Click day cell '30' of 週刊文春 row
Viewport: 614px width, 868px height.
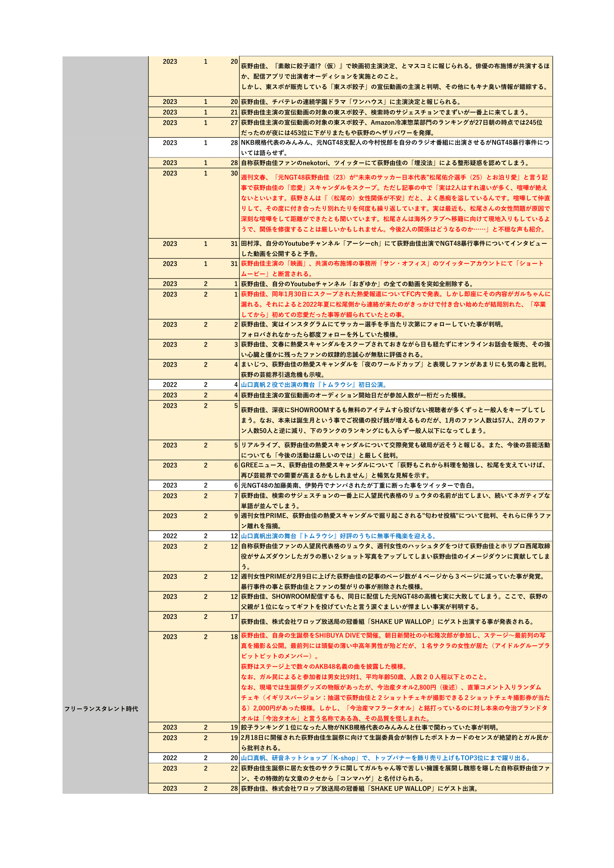coord(234,173)
